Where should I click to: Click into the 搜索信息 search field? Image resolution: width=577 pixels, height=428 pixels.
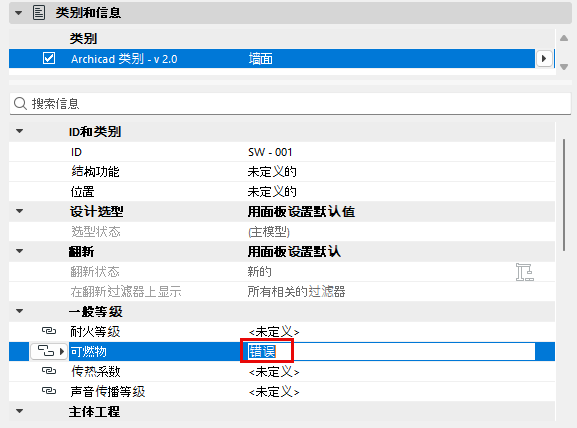pyautogui.click(x=290, y=103)
